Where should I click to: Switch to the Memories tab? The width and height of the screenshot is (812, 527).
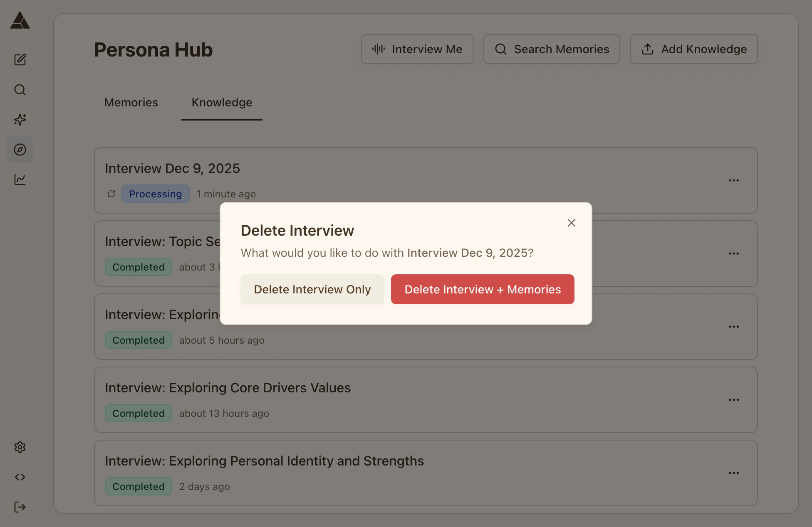click(x=131, y=102)
